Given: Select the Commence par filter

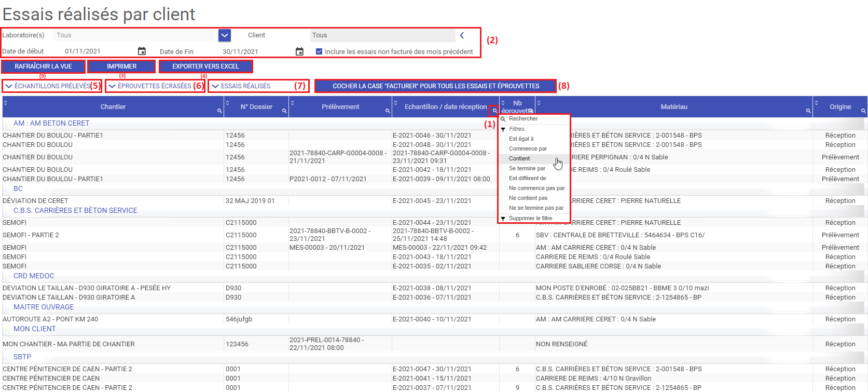Looking at the screenshot, I should pyautogui.click(x=534, y=148).
